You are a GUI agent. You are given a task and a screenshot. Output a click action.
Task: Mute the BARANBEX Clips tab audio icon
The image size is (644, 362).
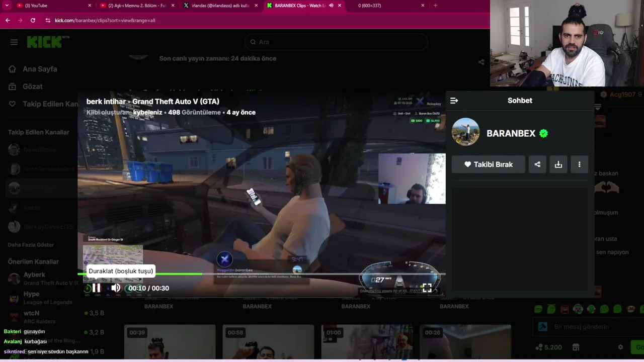click(x=331, y=6)
